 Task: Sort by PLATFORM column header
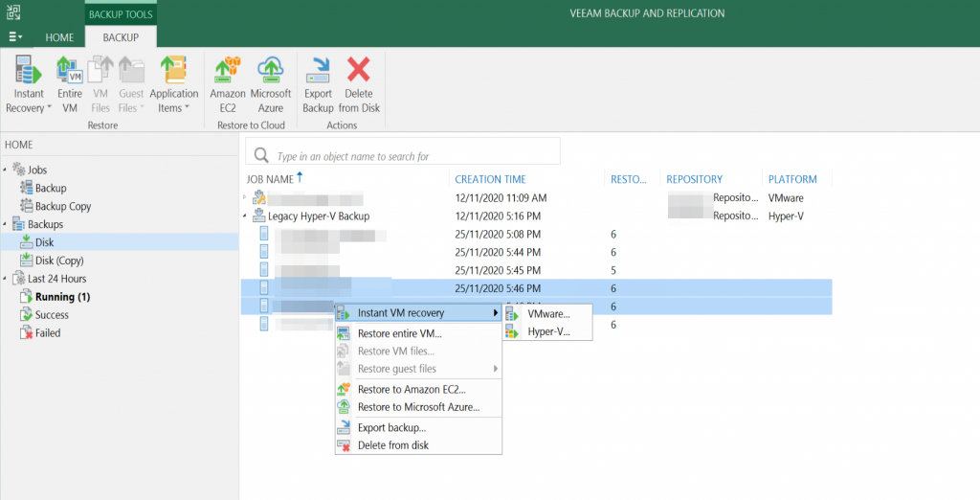click(x=792, y=179)
